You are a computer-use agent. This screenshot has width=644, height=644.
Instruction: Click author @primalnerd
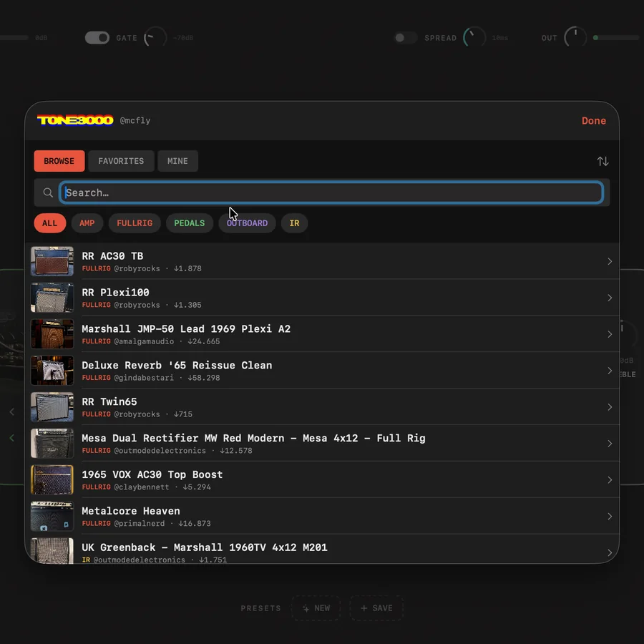point(140,524)
